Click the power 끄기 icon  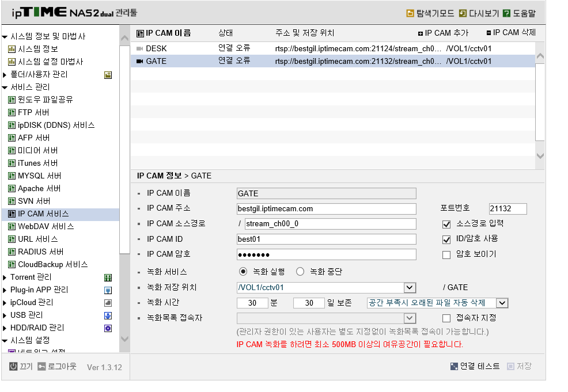pos(13,366)
